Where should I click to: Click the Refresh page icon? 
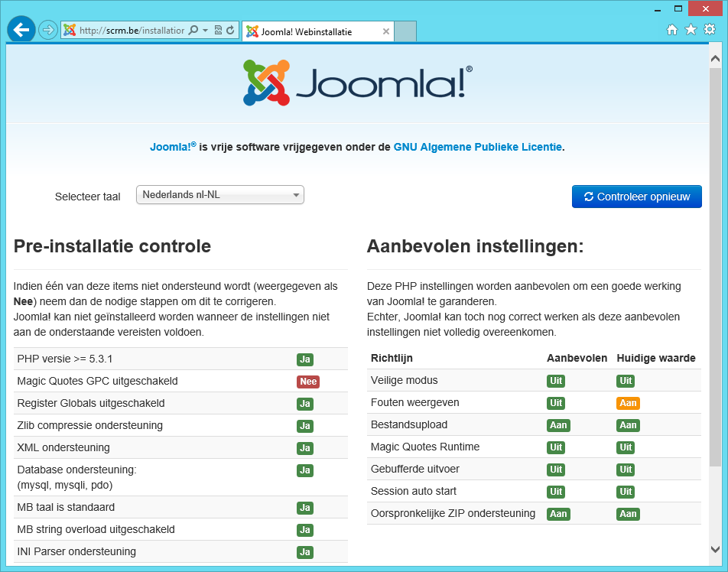click(x=229, y=31)
